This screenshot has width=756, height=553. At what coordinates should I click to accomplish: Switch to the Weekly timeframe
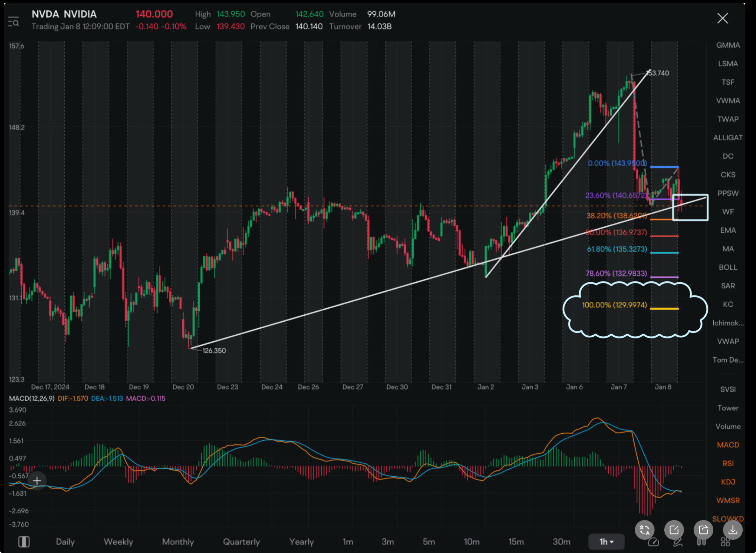pos(118,542)
